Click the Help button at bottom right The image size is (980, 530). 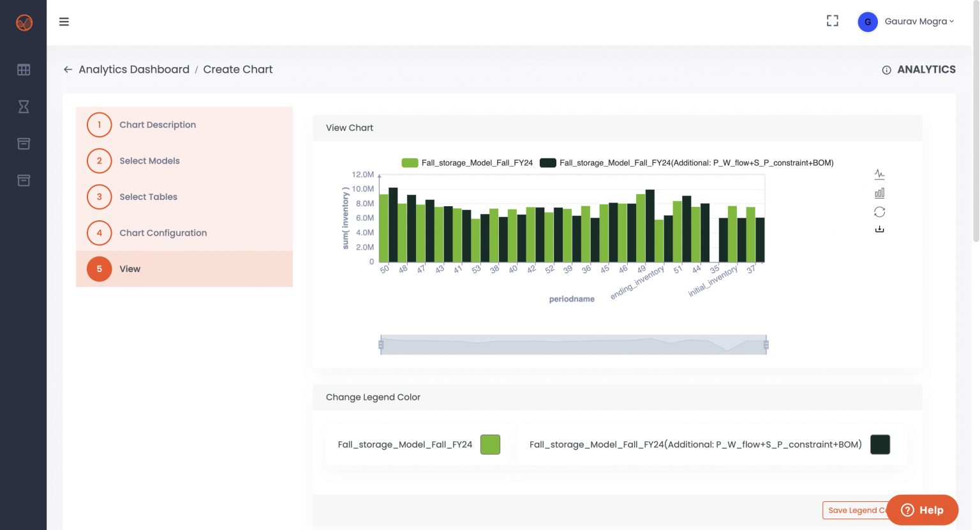pos(922,510)
